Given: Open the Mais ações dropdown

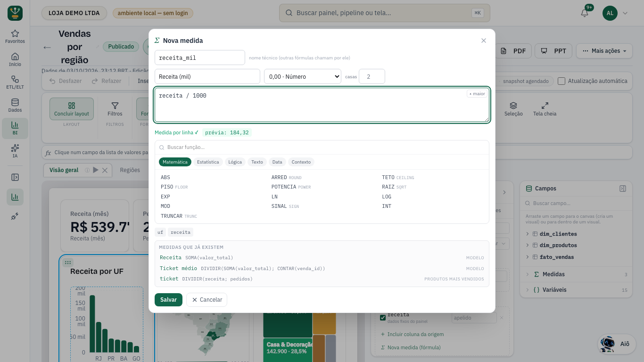Looking at the screenshot, I should 604,51.
